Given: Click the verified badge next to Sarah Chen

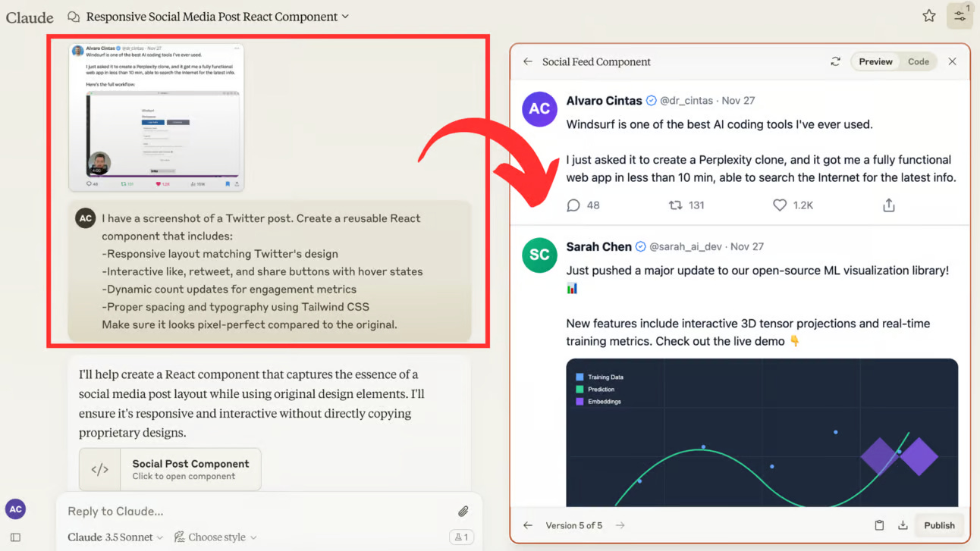Looking at the screenshot, I should pyautogui.click(x=640, y=246).
